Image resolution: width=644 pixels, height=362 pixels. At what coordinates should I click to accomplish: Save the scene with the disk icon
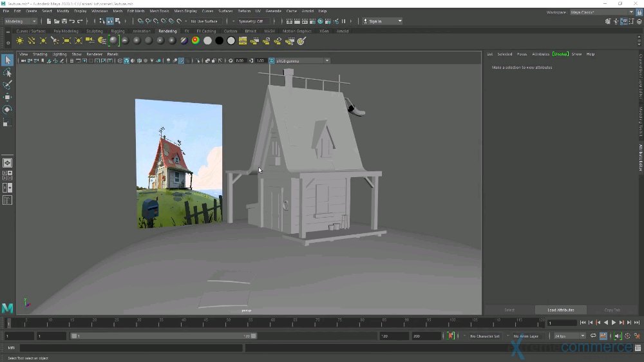click(x=64, y=21)
